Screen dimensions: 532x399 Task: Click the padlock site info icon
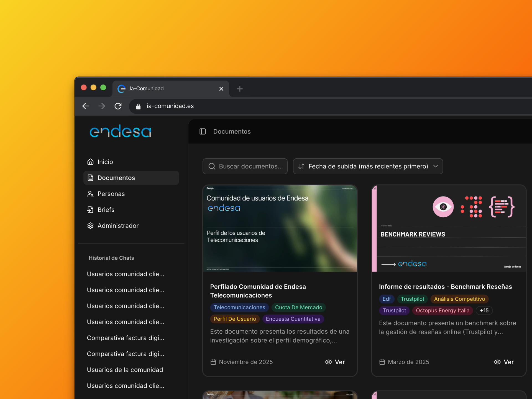coord(138,106)
